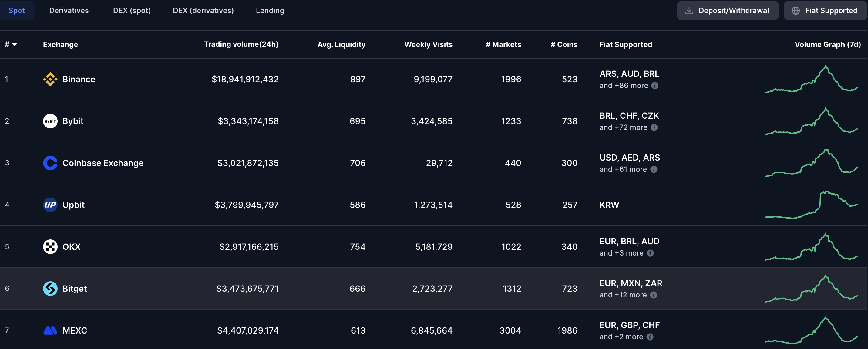
Task: Click the Fiat Supported filter button
Action: tap(825, 10)
